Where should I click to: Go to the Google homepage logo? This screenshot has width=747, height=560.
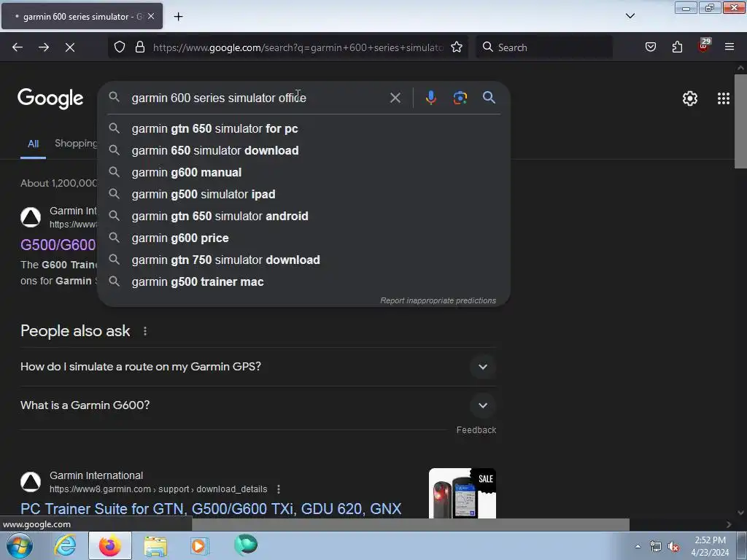point(50,98)
